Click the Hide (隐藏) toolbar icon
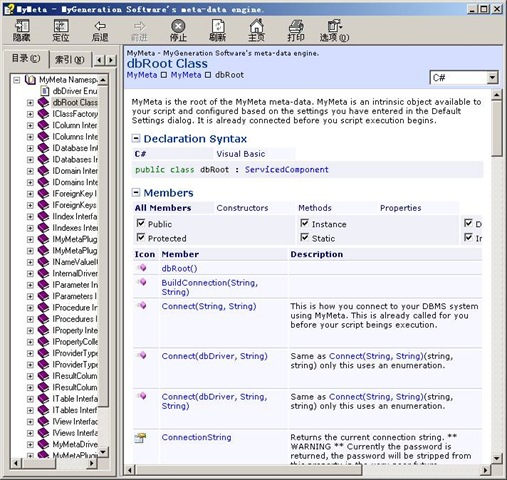 click(x=22, y=26)
